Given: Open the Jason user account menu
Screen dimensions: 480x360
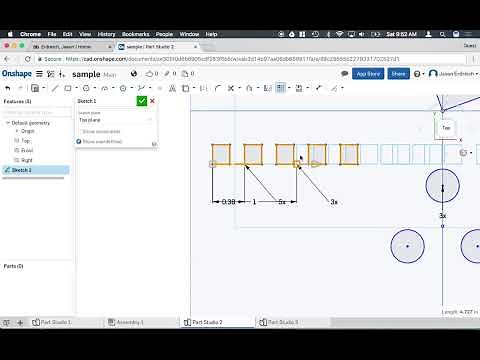Looking at the screenshot, I should tap(454, 74).
